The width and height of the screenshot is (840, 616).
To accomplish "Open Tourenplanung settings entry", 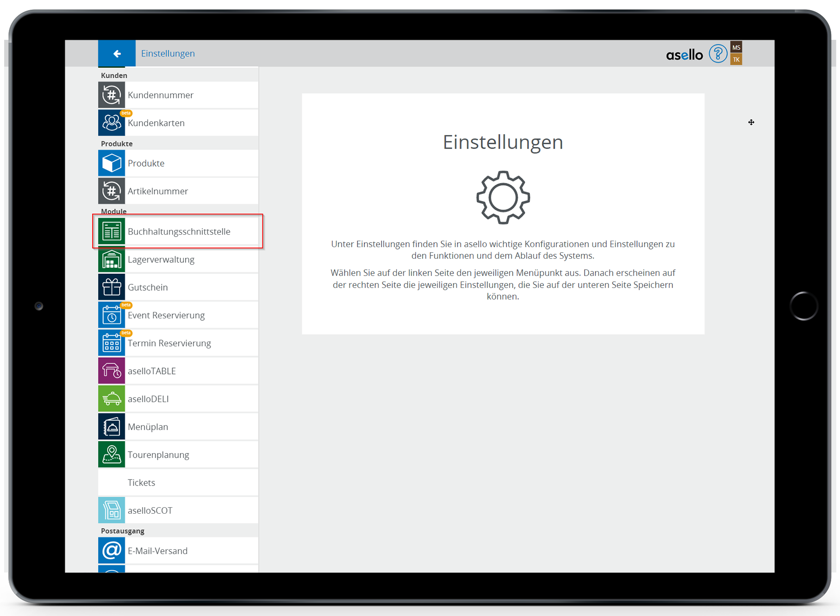I will (158, 455).
